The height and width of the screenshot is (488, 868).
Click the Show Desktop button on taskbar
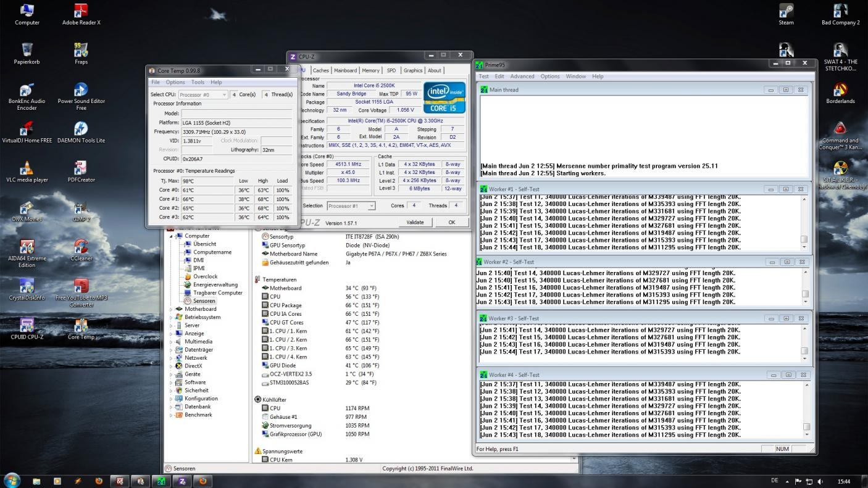pos(864,481)
